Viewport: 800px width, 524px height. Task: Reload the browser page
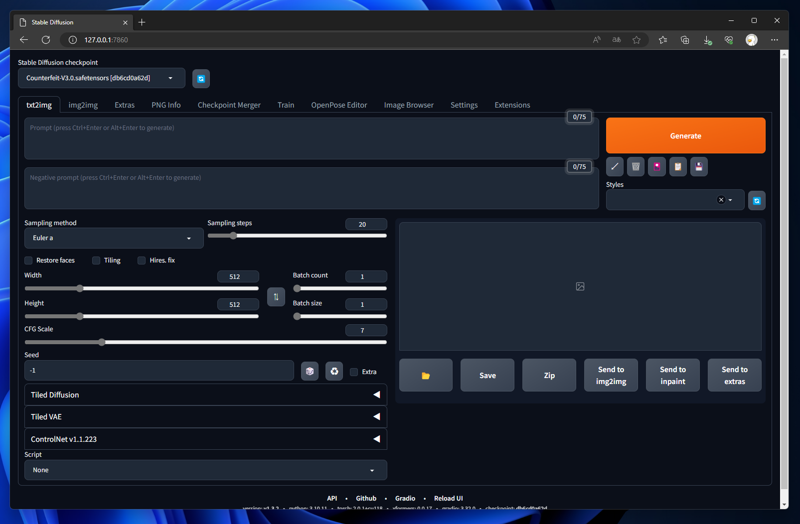[45, 40]
